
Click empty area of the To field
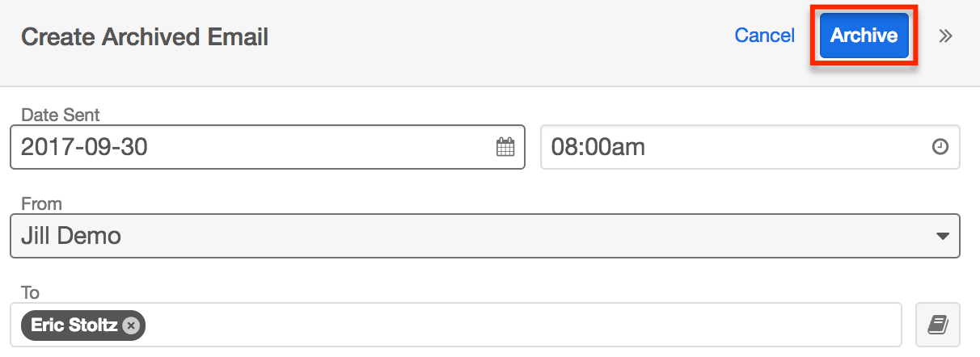(x=517, y=325)
